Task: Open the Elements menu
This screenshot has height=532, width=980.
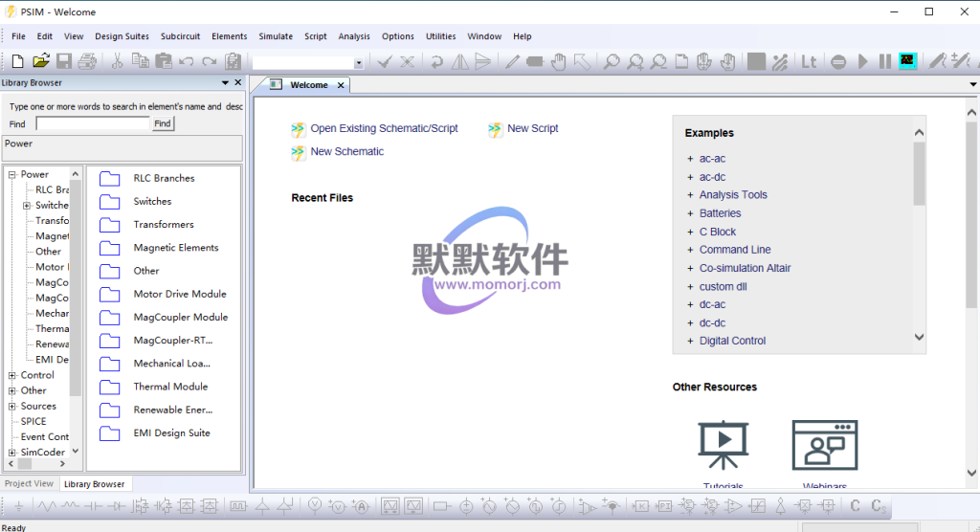Action: [x=230, y=36]
